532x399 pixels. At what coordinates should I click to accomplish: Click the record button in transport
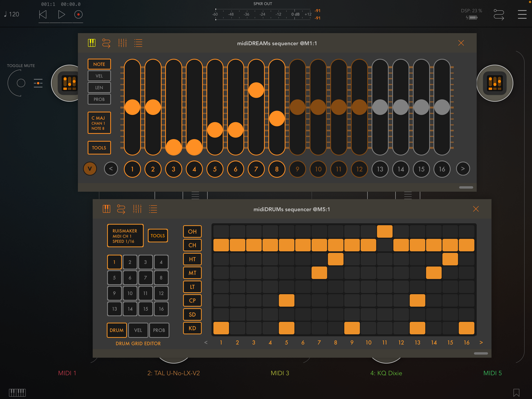point(78,14)
